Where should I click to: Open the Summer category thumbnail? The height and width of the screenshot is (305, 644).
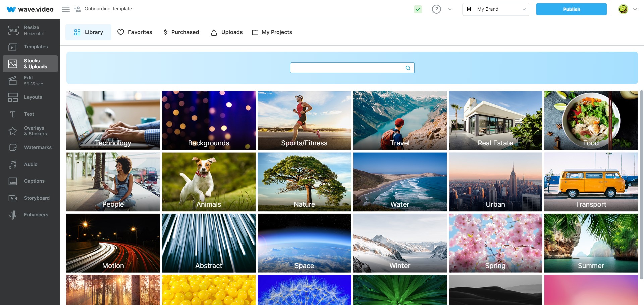tap(591, 243)
